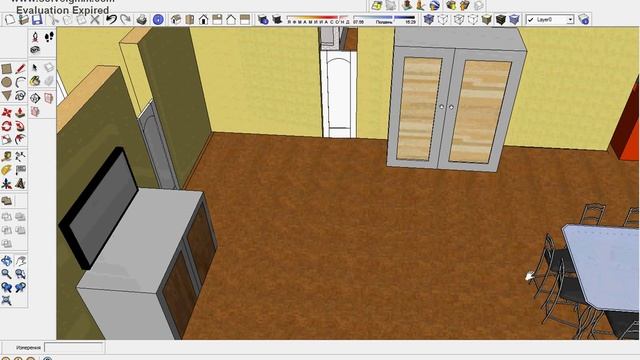The image size is (640, 360).
Task: Click the Make Component icon
Action: point(49,68)
